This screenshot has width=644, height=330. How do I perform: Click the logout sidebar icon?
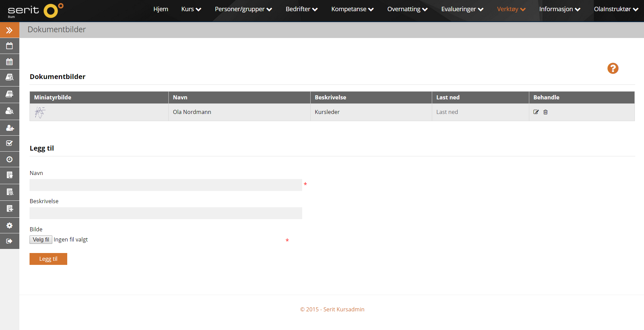[10, 241]
